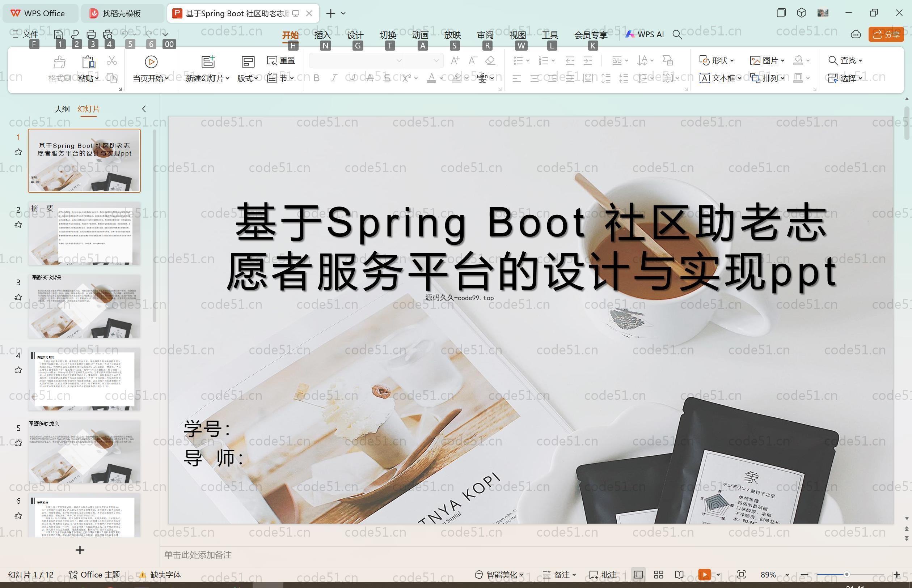Click the New Slide (新建幻灯片) icon
Viewport: 912px width, 588px height.
(208, 62)
